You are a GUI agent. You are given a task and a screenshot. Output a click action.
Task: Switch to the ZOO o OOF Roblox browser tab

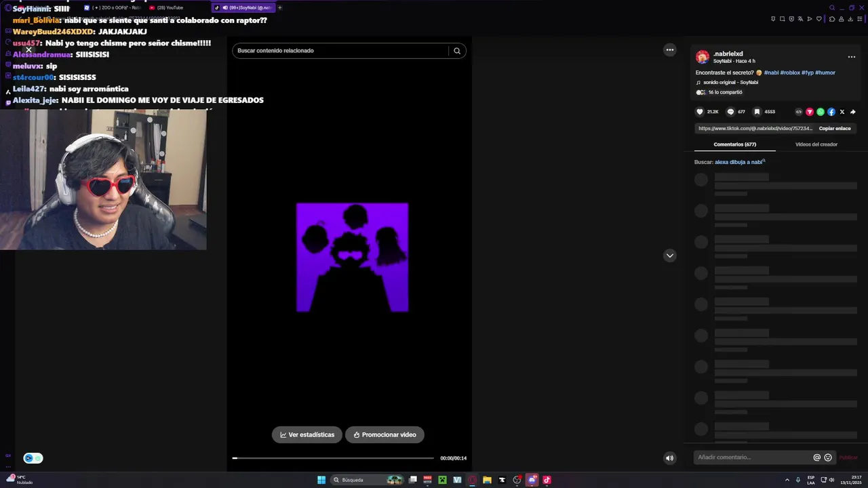pyautogui.click(x=112, y=7)
